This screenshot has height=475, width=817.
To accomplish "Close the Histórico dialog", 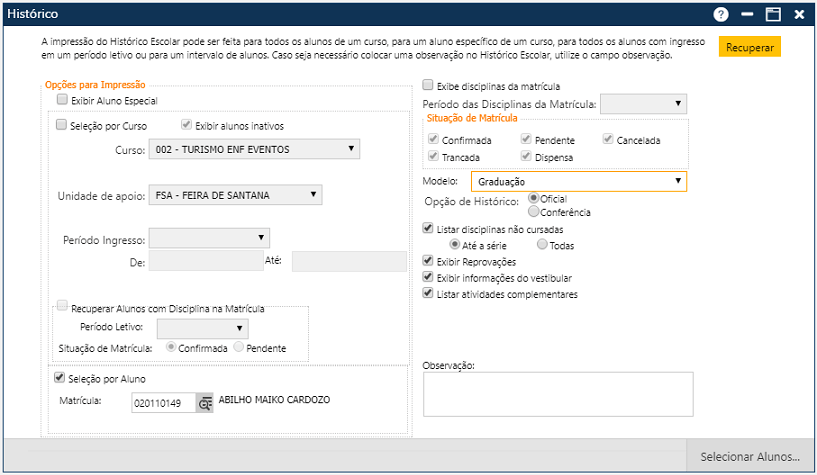I will 800,15.
